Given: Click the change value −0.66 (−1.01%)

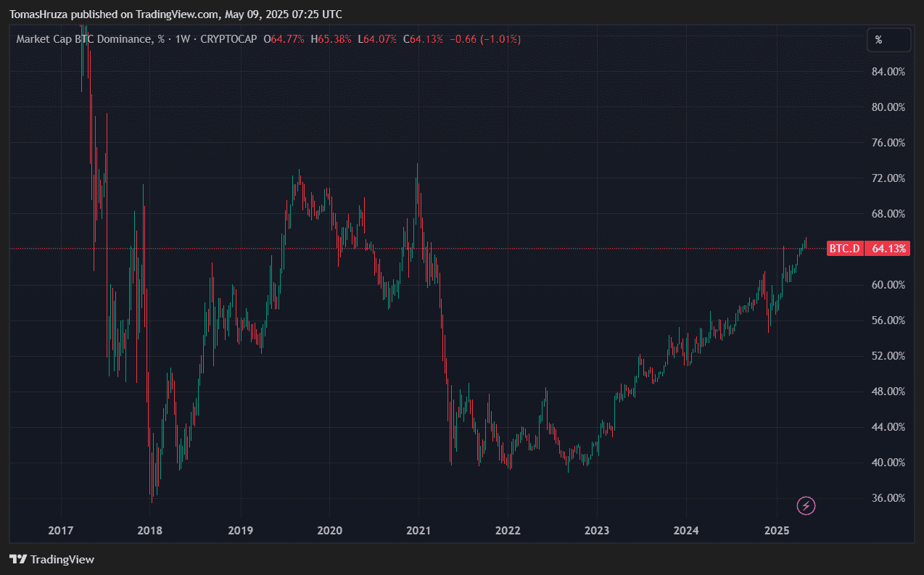Looking at the screenshot, I should 485,39.
